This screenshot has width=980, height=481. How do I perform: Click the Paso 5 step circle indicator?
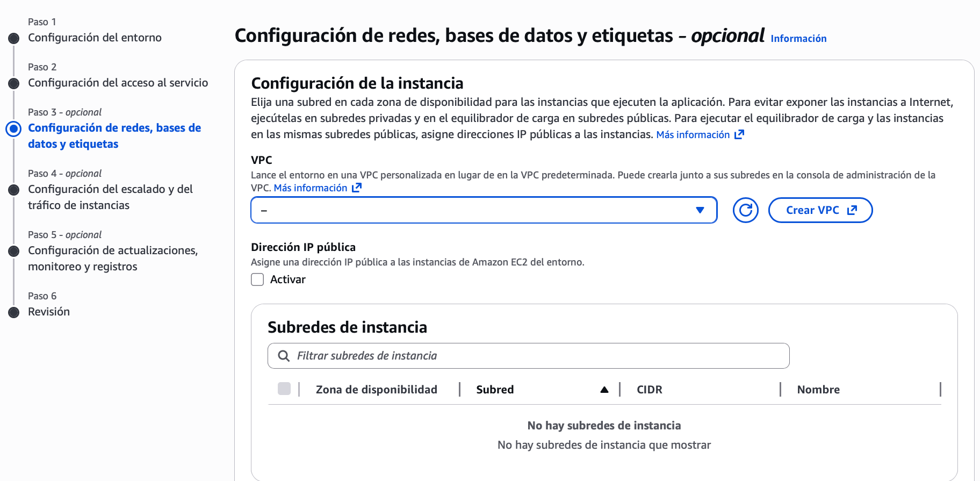point(14,251)
